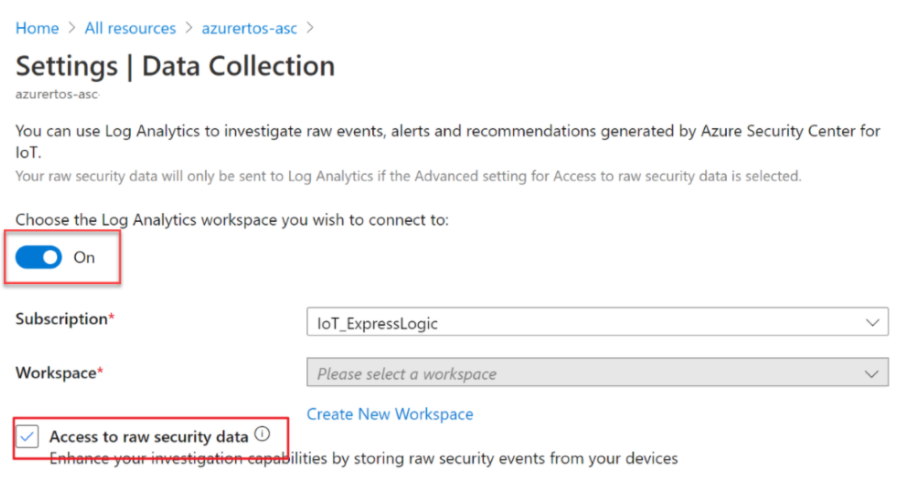Viewport: 913px width, 477px height.
Task: Turn off the Log Analytics On toggle
Action: tap(38, 257)
